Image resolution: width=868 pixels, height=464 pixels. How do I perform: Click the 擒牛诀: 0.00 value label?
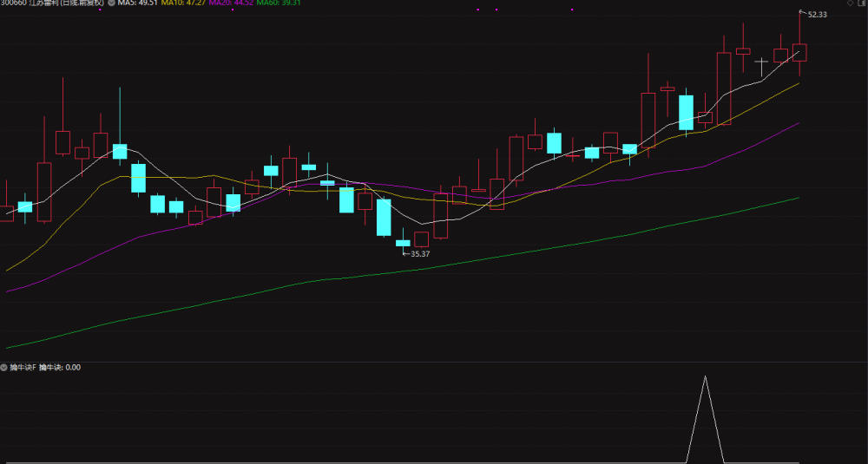click(x=60, y=367)
